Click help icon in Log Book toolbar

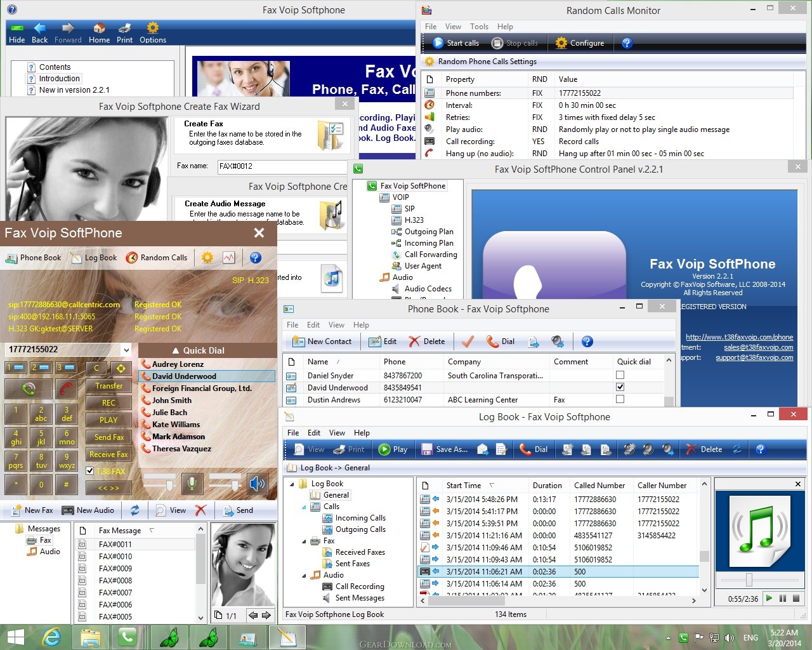(761, 449)
